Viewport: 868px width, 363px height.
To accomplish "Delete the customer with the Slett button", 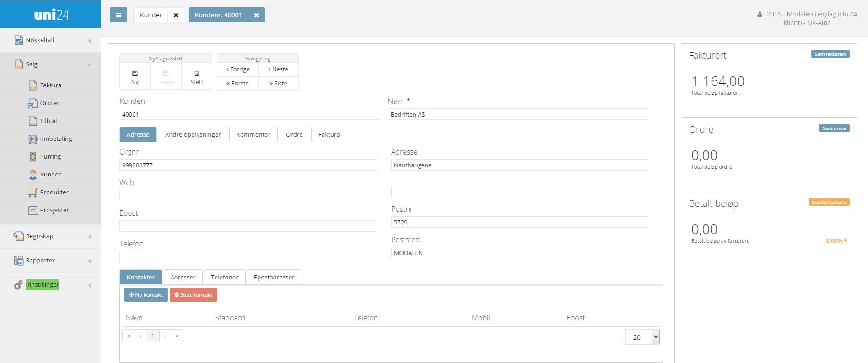I will pos(197,77).
